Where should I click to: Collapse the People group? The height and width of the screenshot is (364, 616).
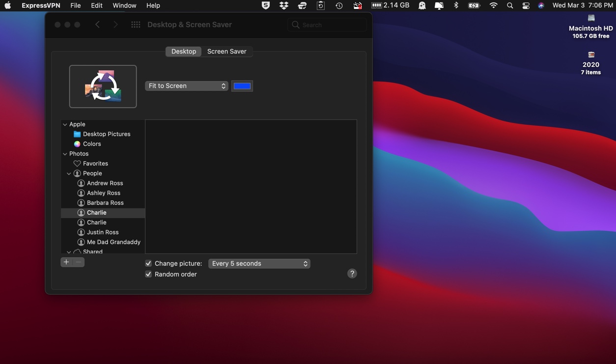(69, 173)
